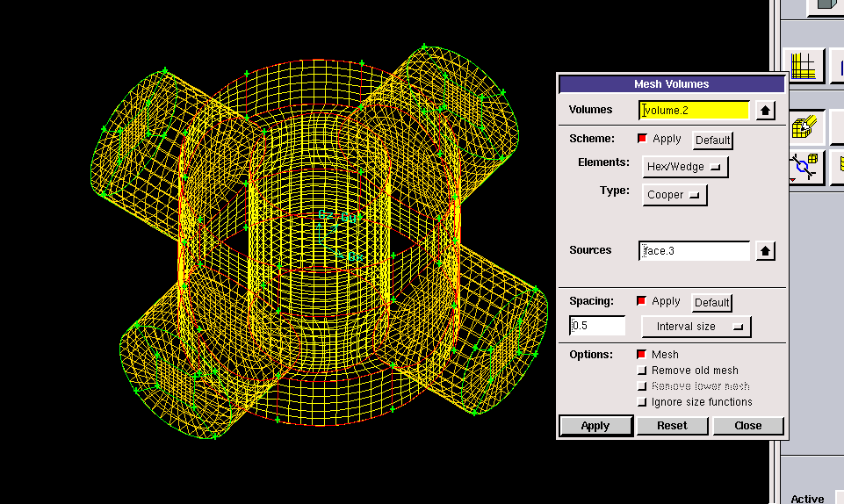Select the Link Volume Meshes icon
The image size is (844, 504).
pyautogui.click(x=804, y=165)
